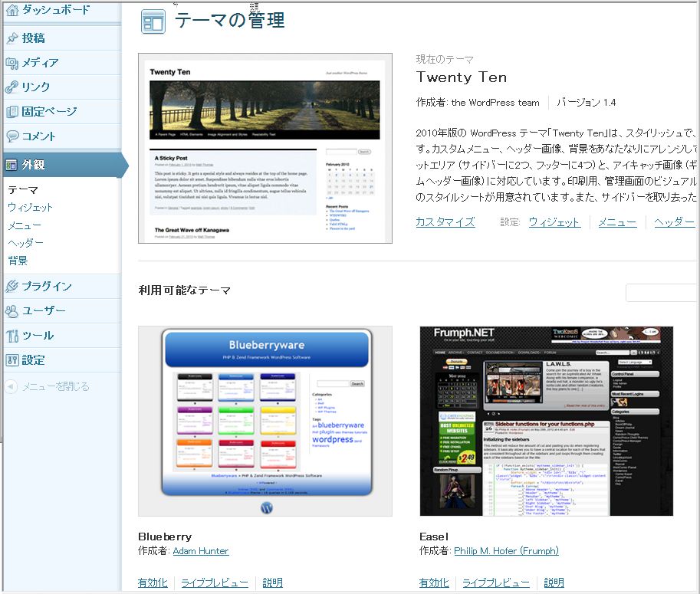Image resolution: width=700 pixels, height=594 pixels.
Task: Click the settings icon beside 設定
Action: click(12, 360)
